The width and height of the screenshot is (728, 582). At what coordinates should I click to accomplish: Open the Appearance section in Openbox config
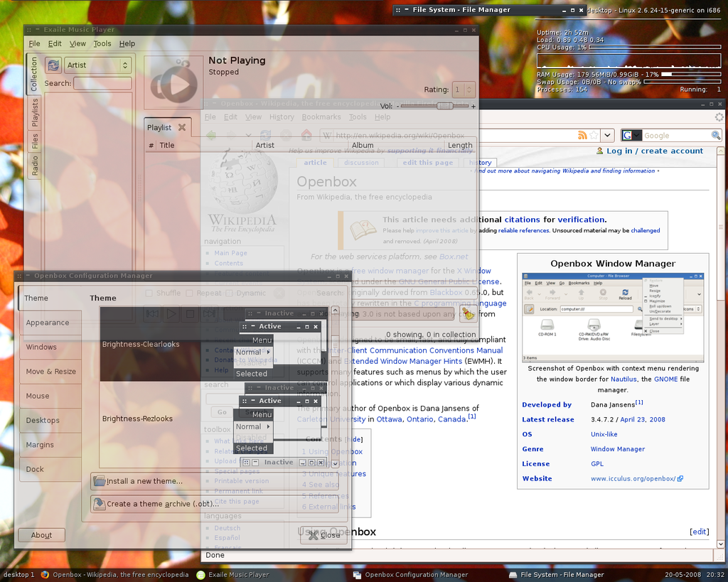pos(48,323)
